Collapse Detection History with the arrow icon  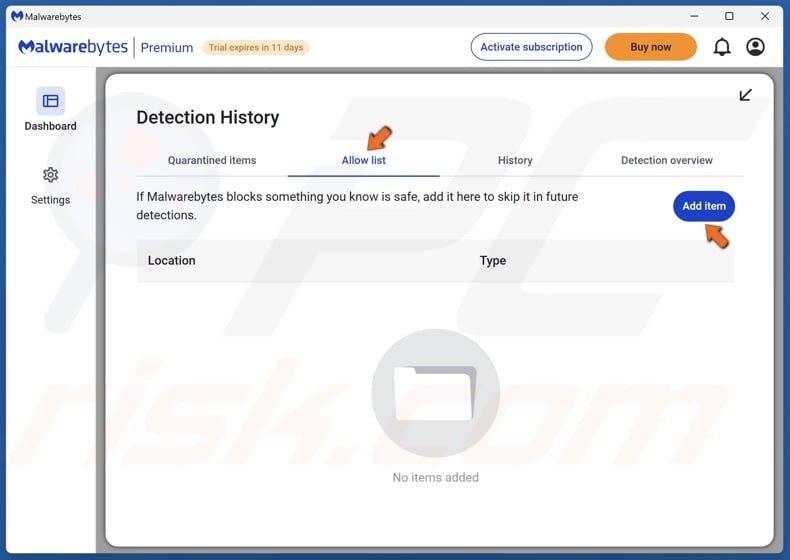point(745,95)
